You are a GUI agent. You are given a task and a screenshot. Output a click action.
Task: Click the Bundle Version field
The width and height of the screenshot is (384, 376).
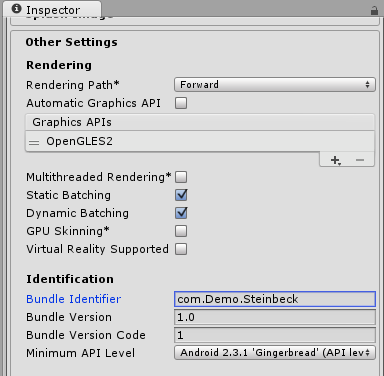click(x=275, y=317)
